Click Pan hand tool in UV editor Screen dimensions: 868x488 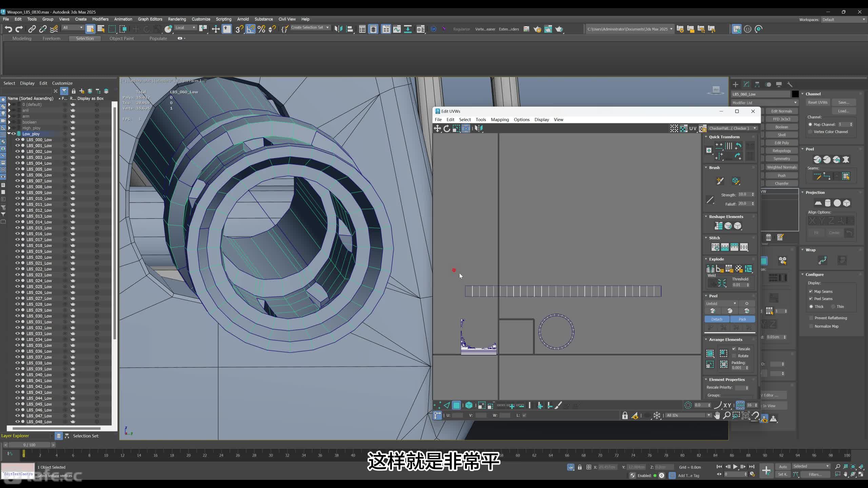(x=717, y=415)
